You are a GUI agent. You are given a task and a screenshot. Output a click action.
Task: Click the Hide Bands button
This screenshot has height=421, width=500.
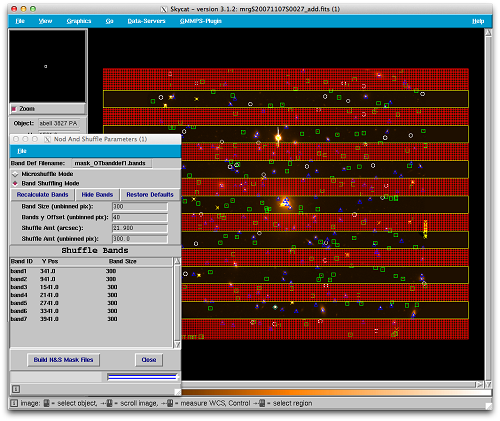point(97,195)
